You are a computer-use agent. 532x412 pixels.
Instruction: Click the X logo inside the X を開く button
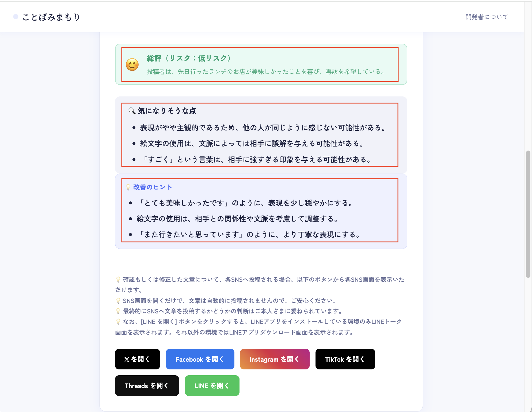pos(127,359)
